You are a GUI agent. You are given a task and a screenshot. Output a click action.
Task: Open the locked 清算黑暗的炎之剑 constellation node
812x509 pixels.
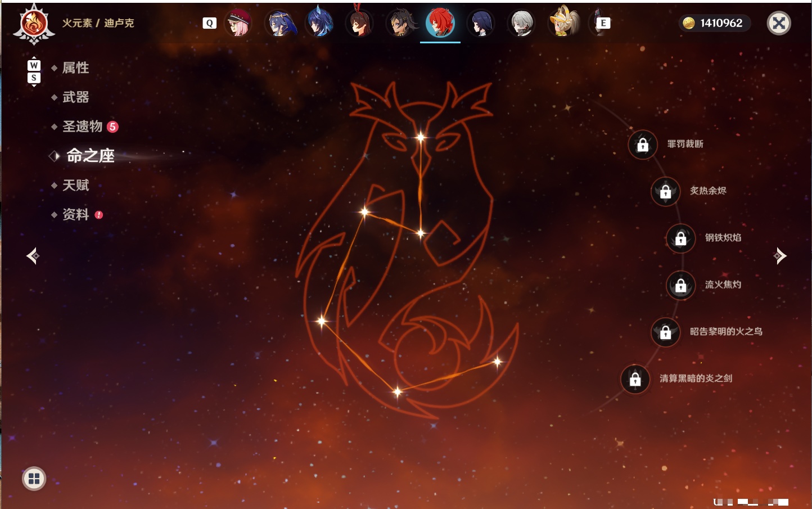pyautogui.click(x=635, y=379)
